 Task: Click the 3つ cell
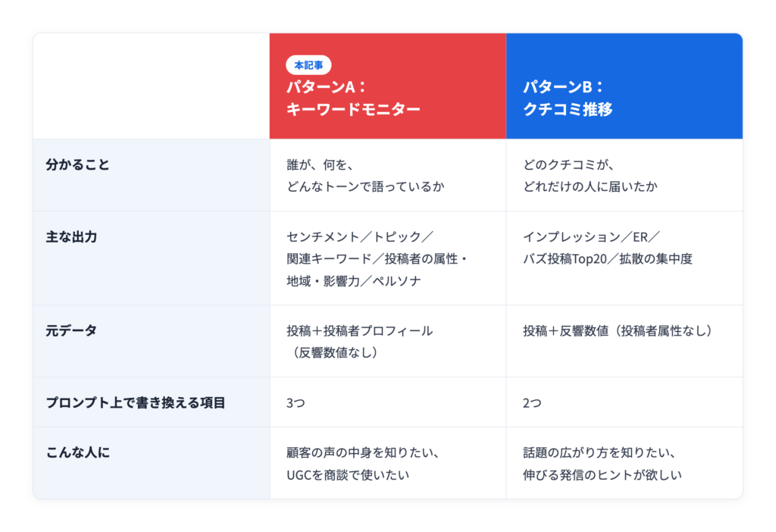coord(387,402)
